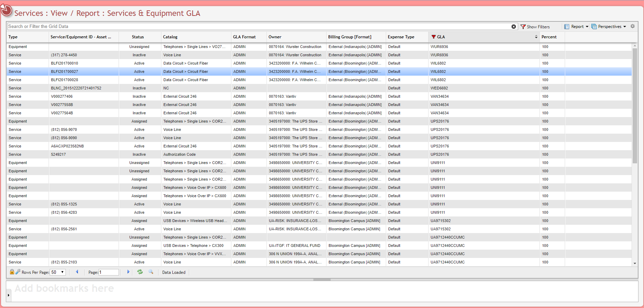
Task: Sort the grid by the Owner column header
Action: click(x=275, y=37)
